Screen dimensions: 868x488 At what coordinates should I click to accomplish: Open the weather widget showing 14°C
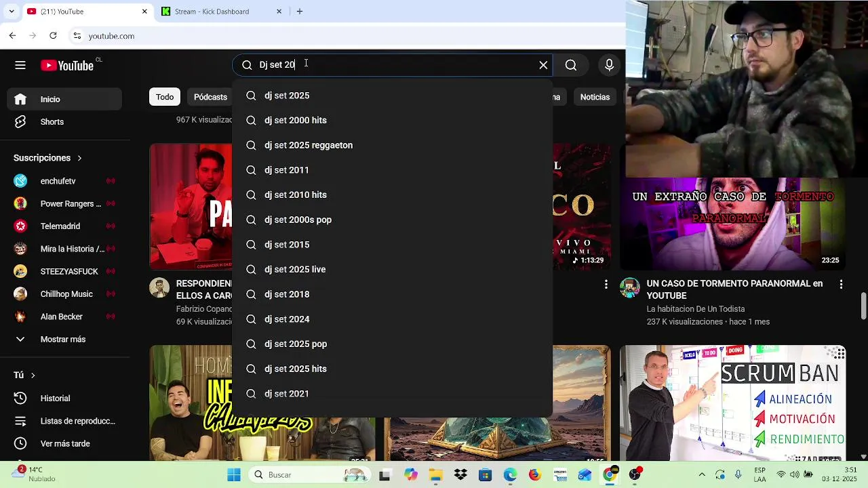click(x=33, y=474)
